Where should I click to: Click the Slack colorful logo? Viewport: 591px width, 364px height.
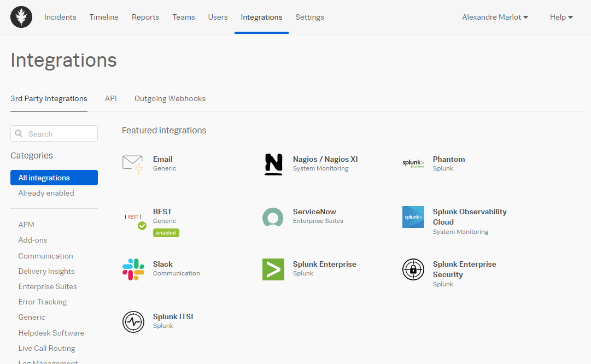coord(133,269)
